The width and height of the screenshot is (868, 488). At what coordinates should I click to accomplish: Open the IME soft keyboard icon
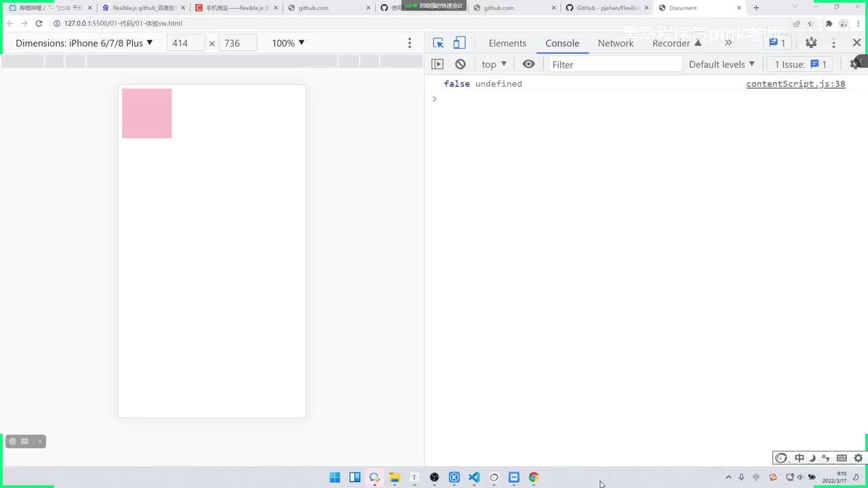(842, 458)
